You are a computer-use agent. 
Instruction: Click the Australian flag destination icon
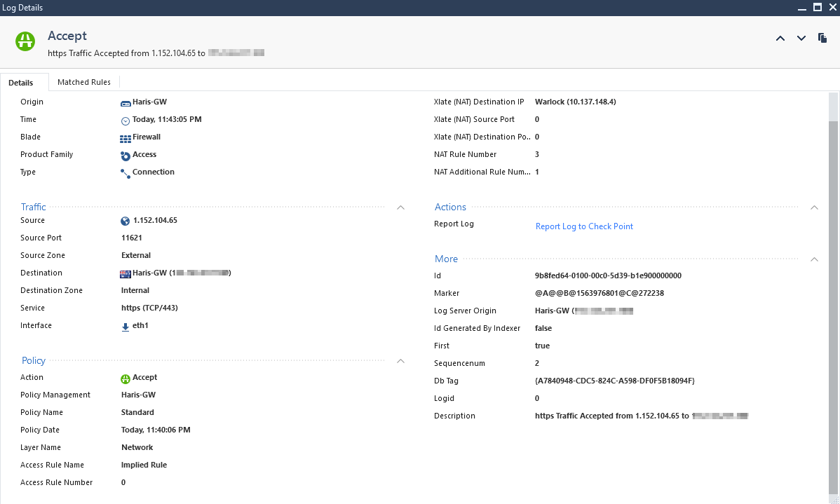click(126, 273)
